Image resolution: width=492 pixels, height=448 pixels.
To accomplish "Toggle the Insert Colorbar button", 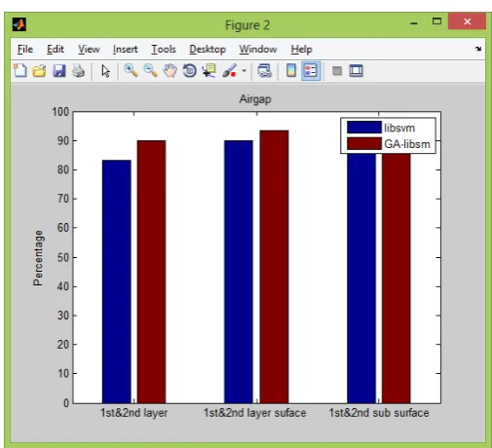I will pyautogui.click(x=291, y=70).
